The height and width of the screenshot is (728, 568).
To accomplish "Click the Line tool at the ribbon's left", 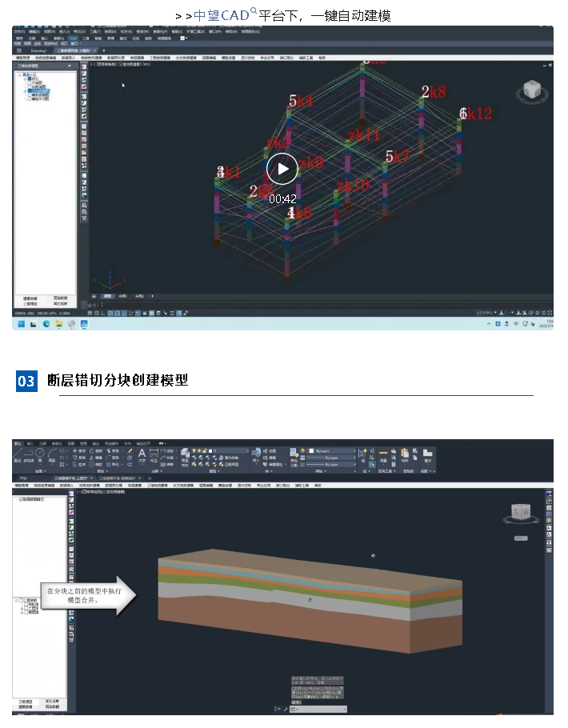I will tap(18, 454).
